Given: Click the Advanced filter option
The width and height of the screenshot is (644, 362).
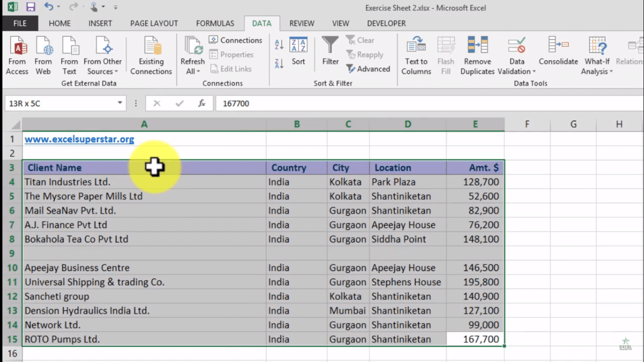Looking at the screenshot, I should pos(369,69).
